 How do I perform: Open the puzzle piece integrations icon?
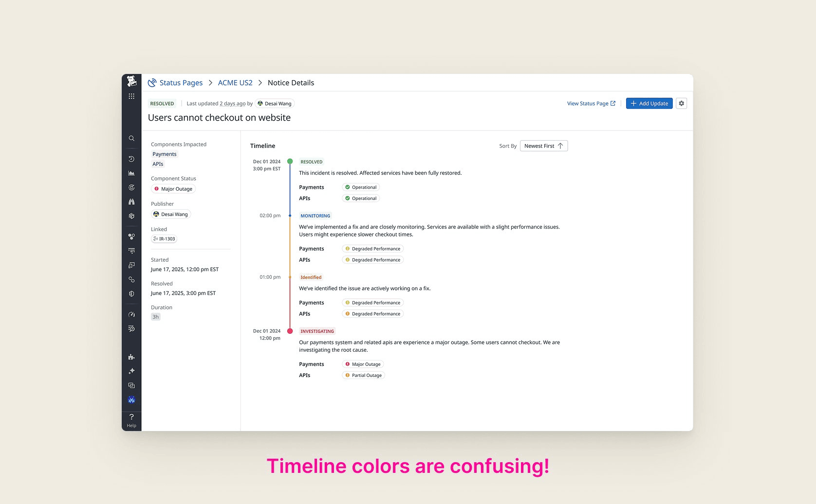click(x=131, y=357)
